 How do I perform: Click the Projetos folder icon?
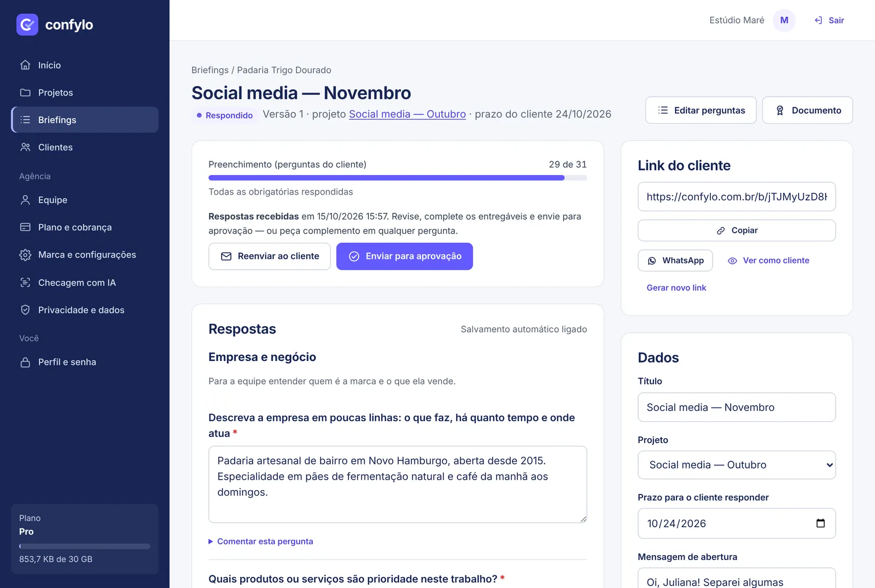25,92
